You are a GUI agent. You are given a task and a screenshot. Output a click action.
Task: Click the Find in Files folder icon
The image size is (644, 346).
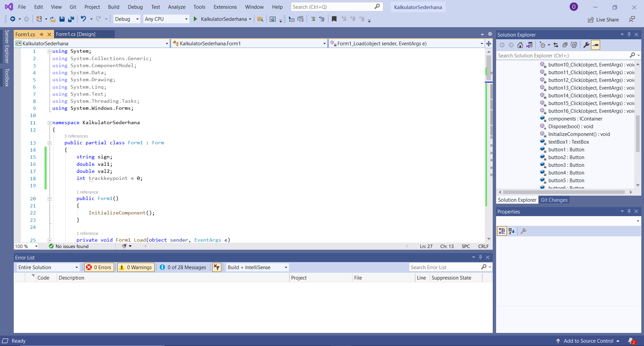click(x=260, y=19)
